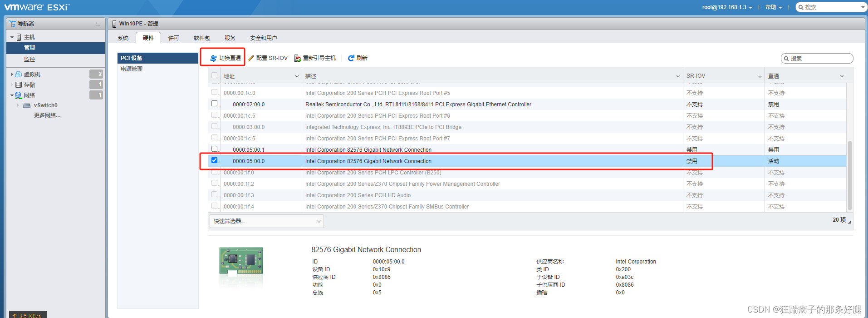Select the Hardware tab
Viewport: 868px width, 318px height.
pyautogui.click(x=148, y=38)
